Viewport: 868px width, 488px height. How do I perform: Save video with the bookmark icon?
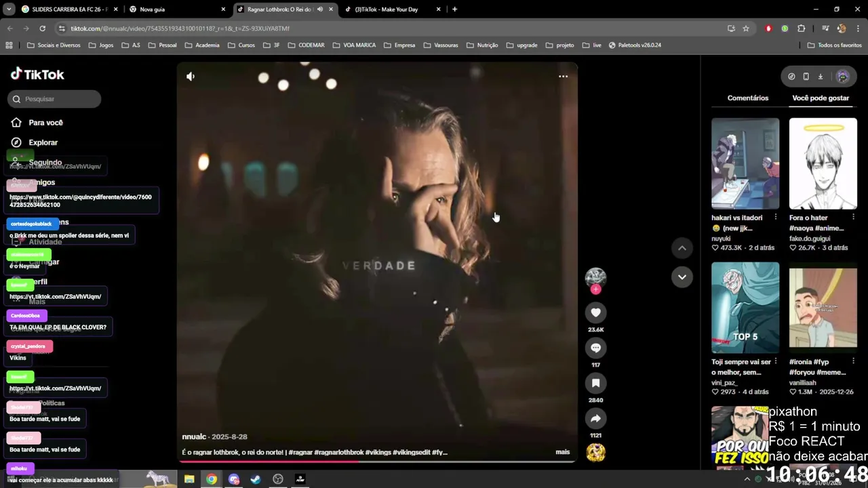[x=595, y=383]
